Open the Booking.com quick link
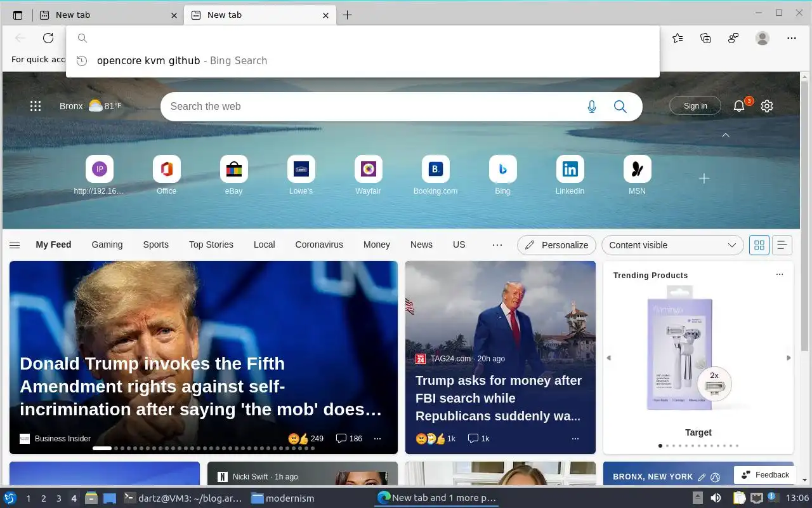Image resolution: width=812 pixels, height=508 pixels. pos(435,175)
